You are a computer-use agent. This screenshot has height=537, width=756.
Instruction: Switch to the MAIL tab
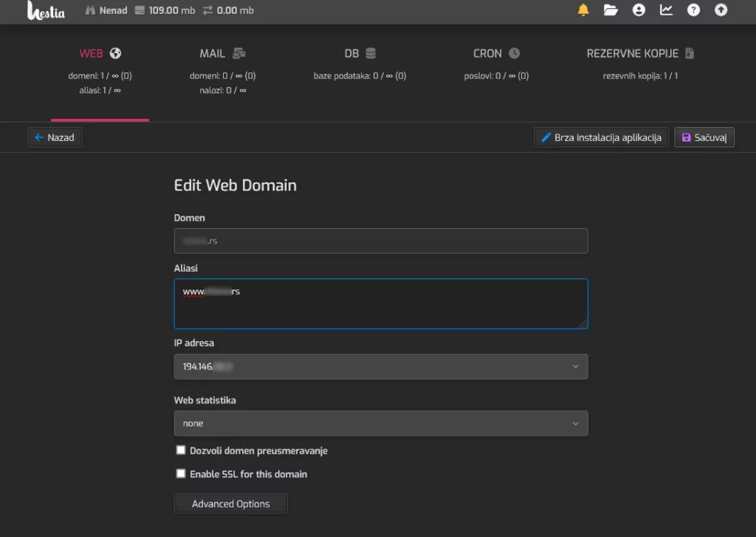pos(223,72)
